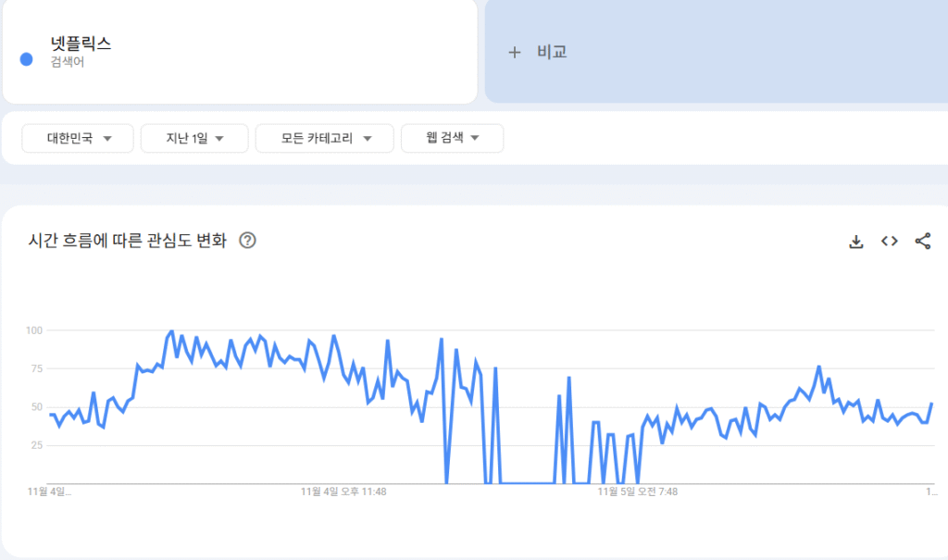948x560 pixels.
Task: Edit the 넷플릭스 search term
Action: 81,44
